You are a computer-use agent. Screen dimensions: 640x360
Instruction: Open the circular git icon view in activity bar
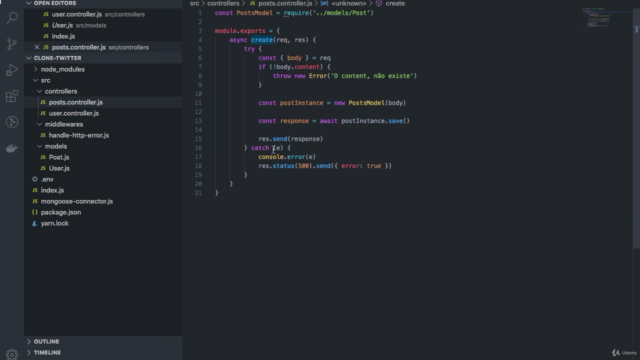(x=12, y=122)
